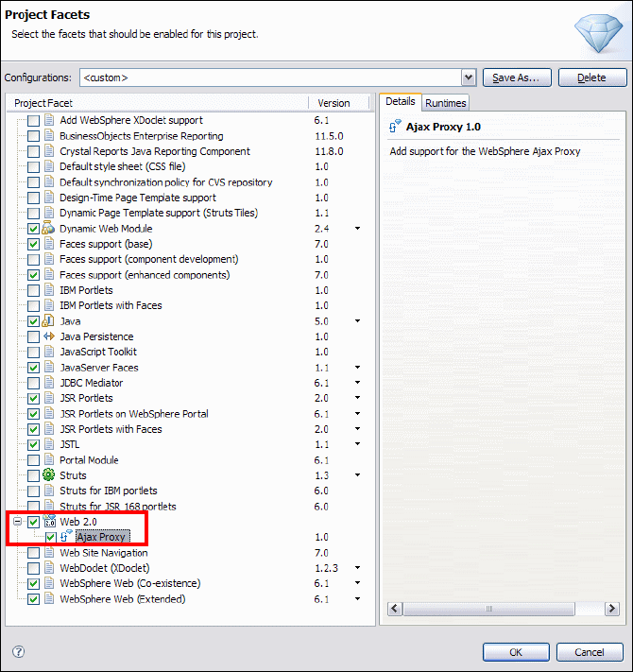Click the Delete configuration button
This screenshot has height=672, width=633.
point(592,78)
